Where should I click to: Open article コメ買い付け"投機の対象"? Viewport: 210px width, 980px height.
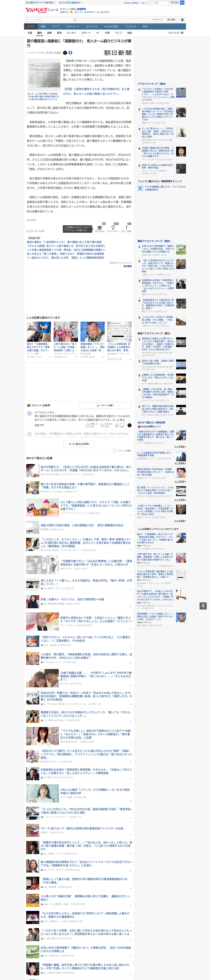pos(86,898)
